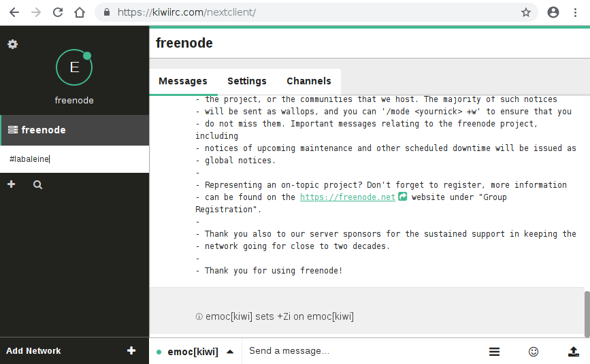Image resolution: width=590 pixels, height=364 pixels.
Task: Open the browser profile account menu
Action: click(553, 12)
